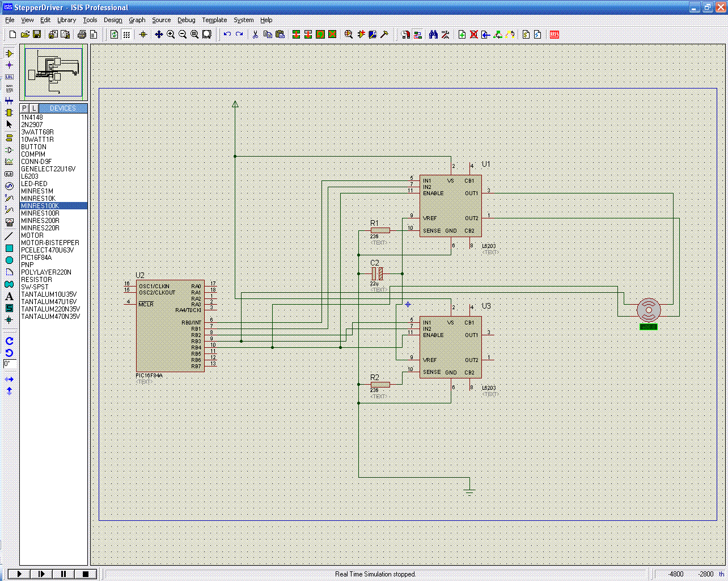This screenshot has height=581, width=728.
Task: Redo the last undone change
Action: [x=239, y=35]
